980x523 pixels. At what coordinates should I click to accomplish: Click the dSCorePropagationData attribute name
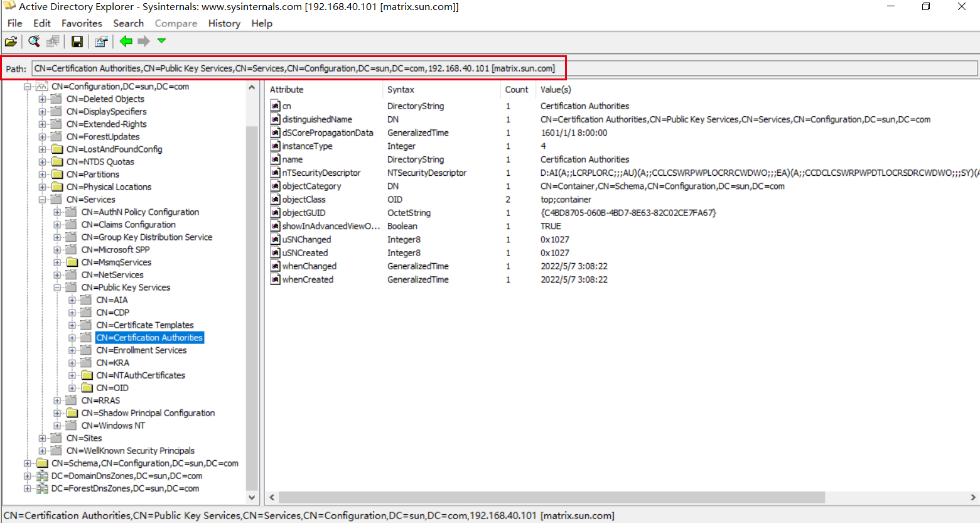(x=328, y=133)
